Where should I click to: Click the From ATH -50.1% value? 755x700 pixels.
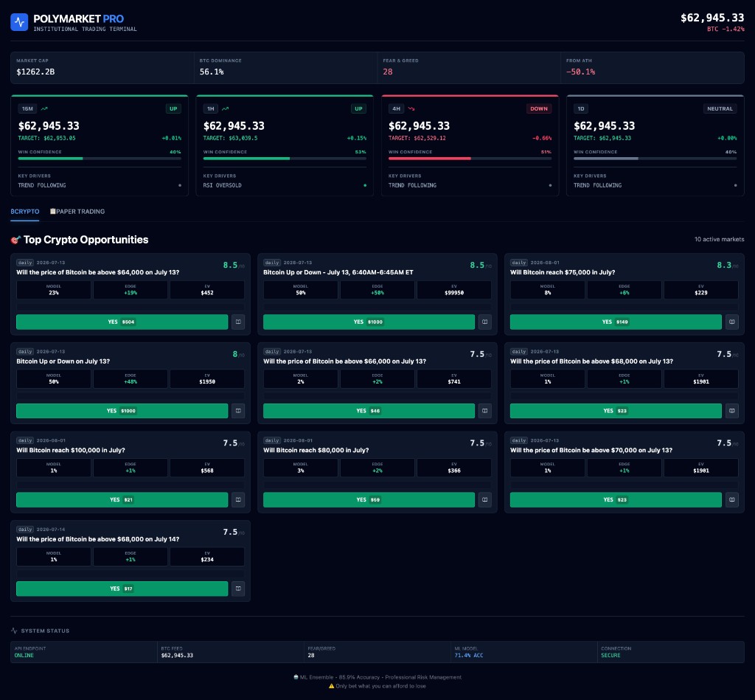581,72
